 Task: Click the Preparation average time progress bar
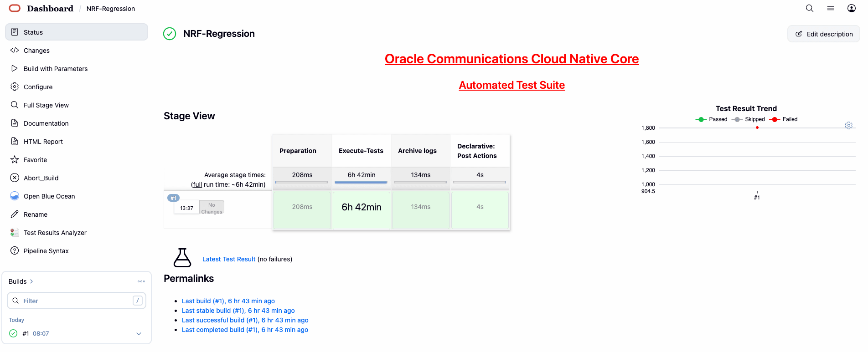(302, 182)
